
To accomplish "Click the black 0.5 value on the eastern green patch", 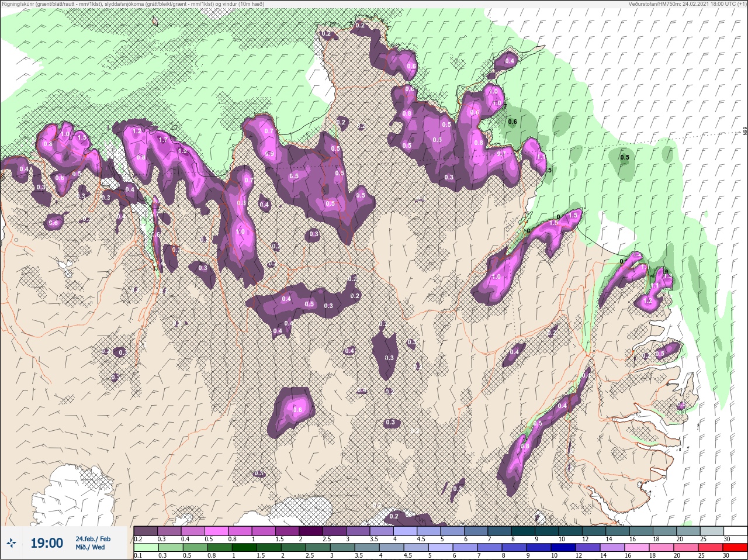I will pos(625,157).
